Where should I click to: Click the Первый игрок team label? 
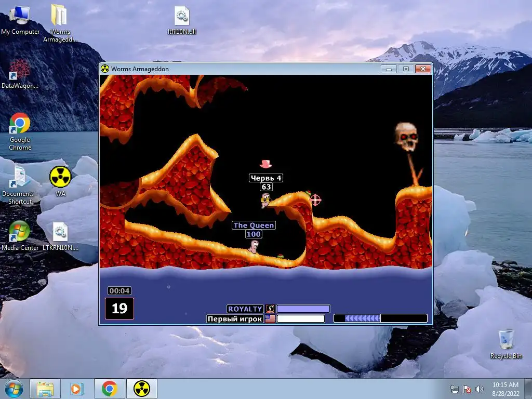(235, 318)
